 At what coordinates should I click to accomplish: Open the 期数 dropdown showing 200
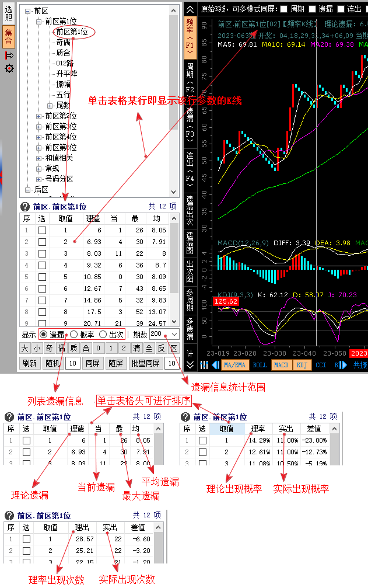click(174, 335)
